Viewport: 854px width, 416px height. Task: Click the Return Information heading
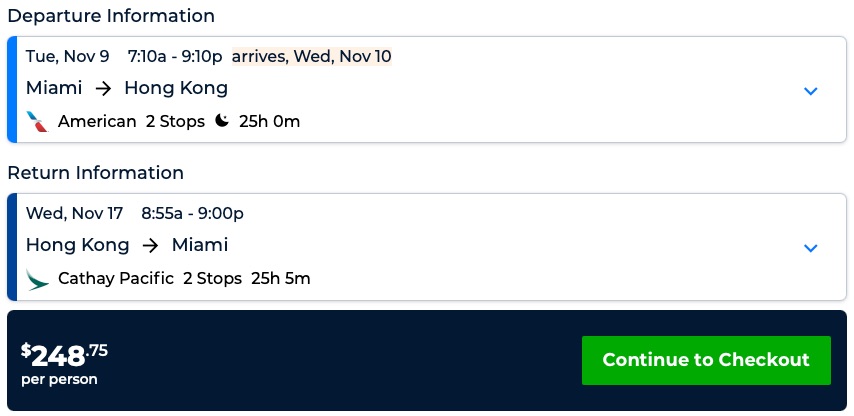click(95, 173)
